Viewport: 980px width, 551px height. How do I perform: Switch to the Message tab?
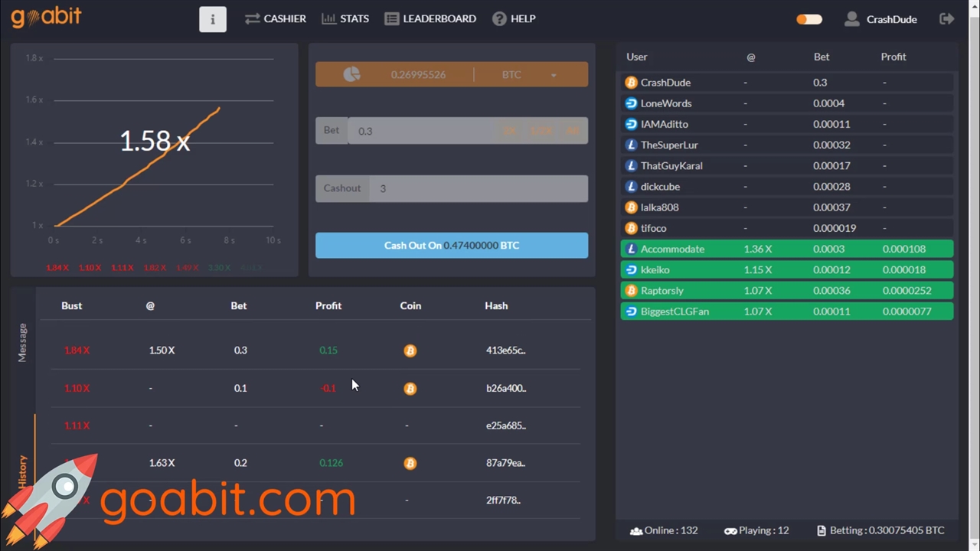(22, 342)
